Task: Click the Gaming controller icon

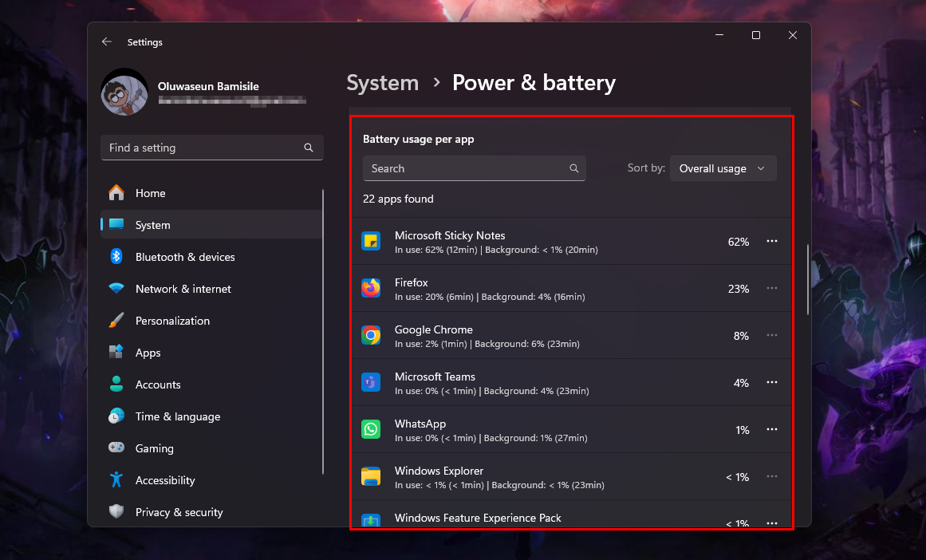Action: [116, 448]
